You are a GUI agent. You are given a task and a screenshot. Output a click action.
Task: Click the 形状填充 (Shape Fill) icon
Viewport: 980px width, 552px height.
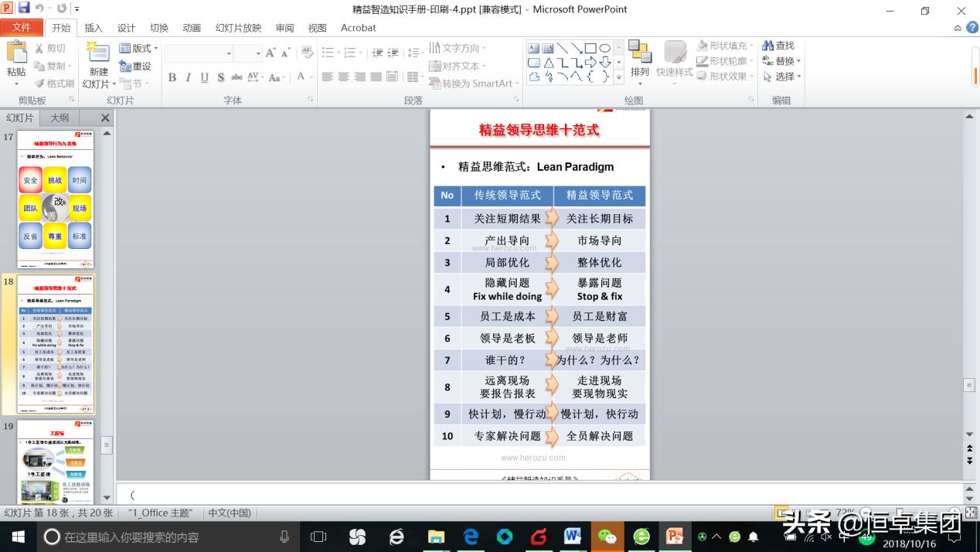723,45
